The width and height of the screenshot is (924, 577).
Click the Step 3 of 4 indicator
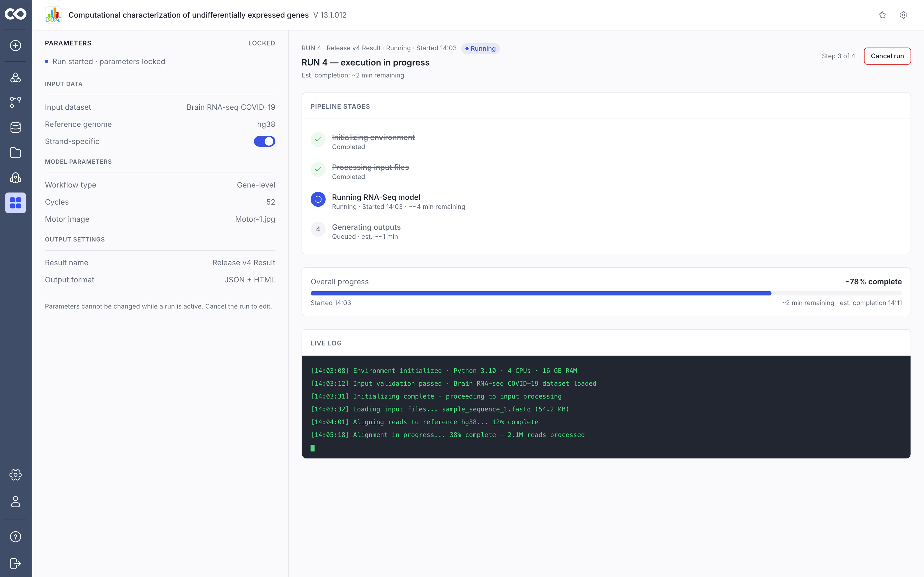click(839, 56)
